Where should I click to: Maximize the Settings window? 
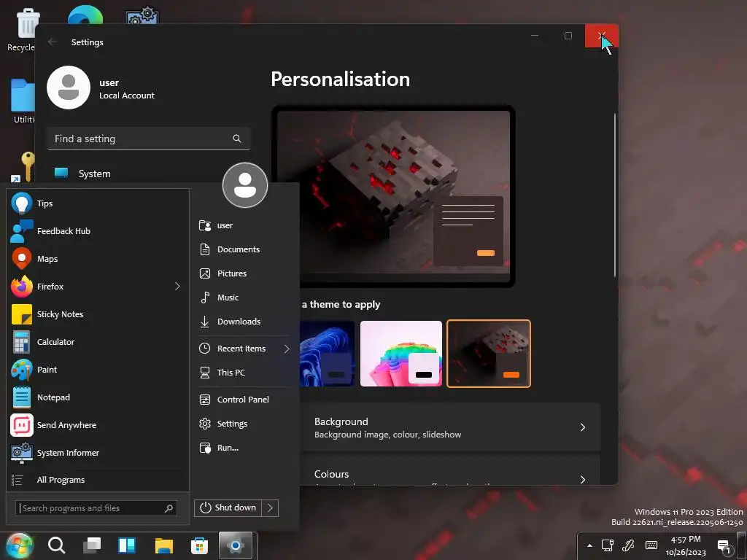tap(568, 36)
